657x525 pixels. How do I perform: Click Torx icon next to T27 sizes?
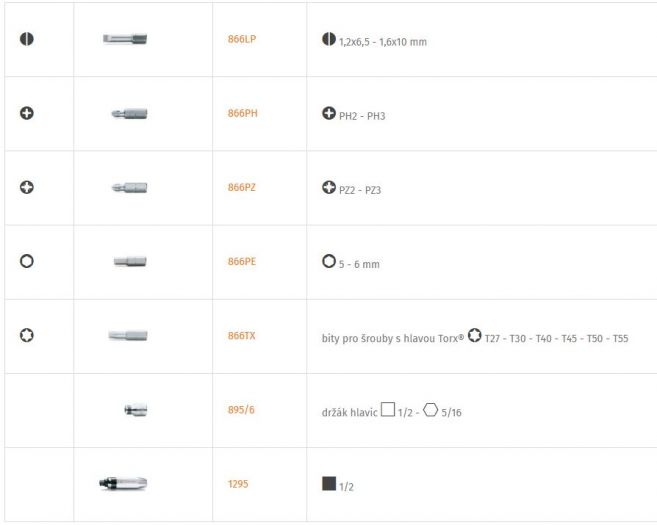coord(474,336)
